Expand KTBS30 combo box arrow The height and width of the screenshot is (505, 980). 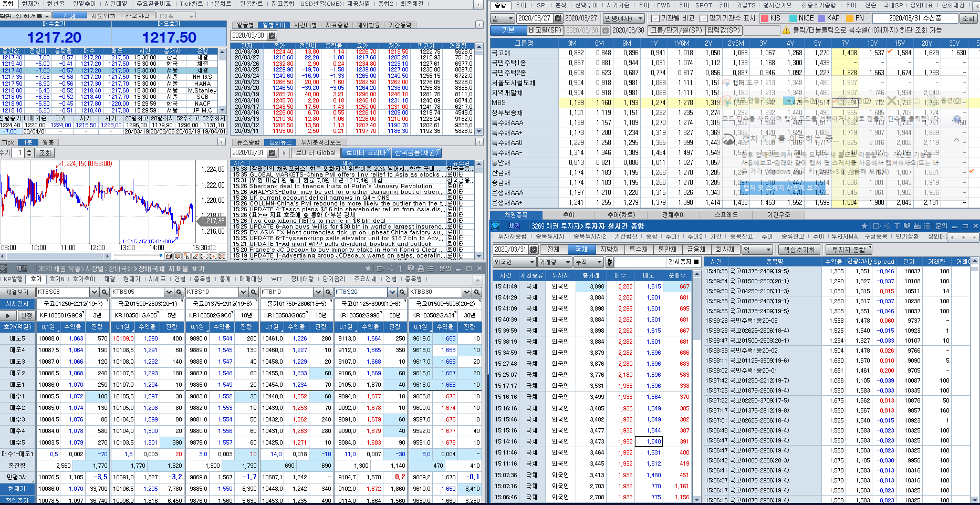pos(467,292)
